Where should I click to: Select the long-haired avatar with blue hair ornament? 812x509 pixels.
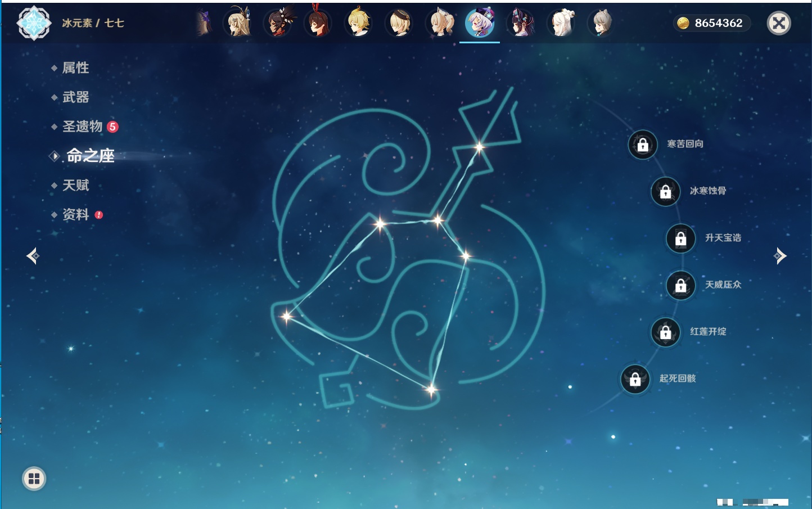pos(237,22)
